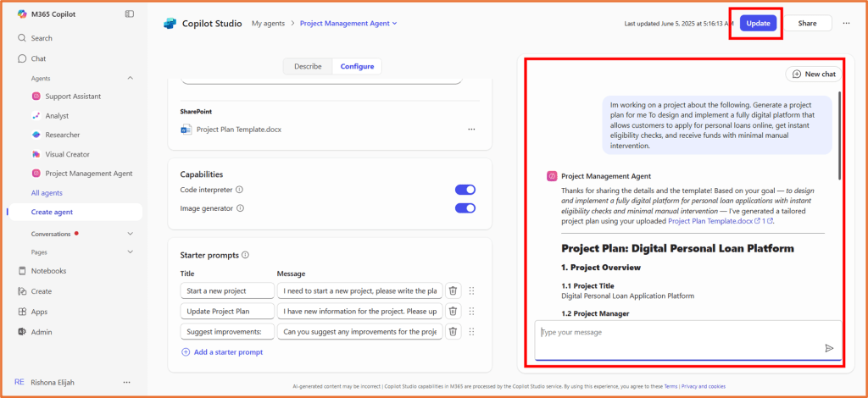Open the Admin section
The image size is (868, 398).
tap(42, 332)
